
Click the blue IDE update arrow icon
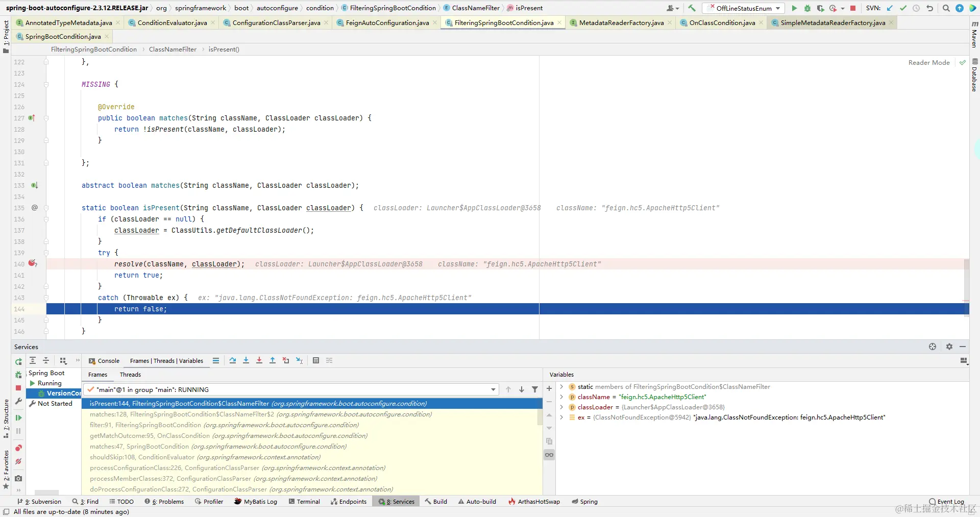[959, 8]
